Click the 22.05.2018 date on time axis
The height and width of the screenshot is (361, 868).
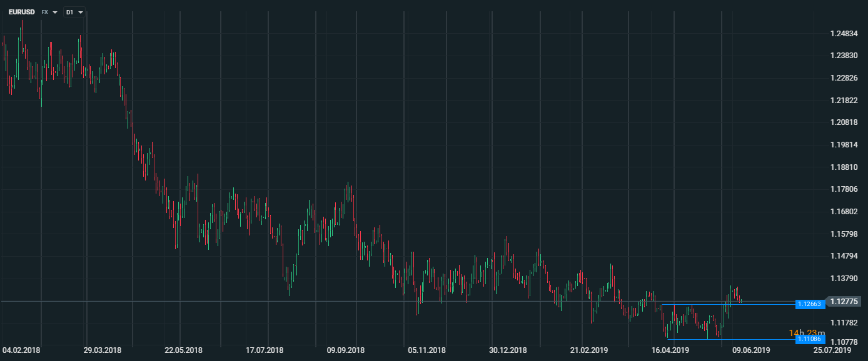pos(183,350)
